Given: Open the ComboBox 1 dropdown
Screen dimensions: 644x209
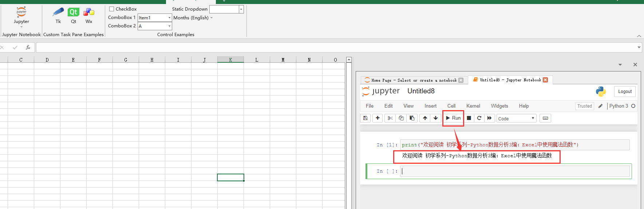Looking at the screenshot, I should 169,18.
